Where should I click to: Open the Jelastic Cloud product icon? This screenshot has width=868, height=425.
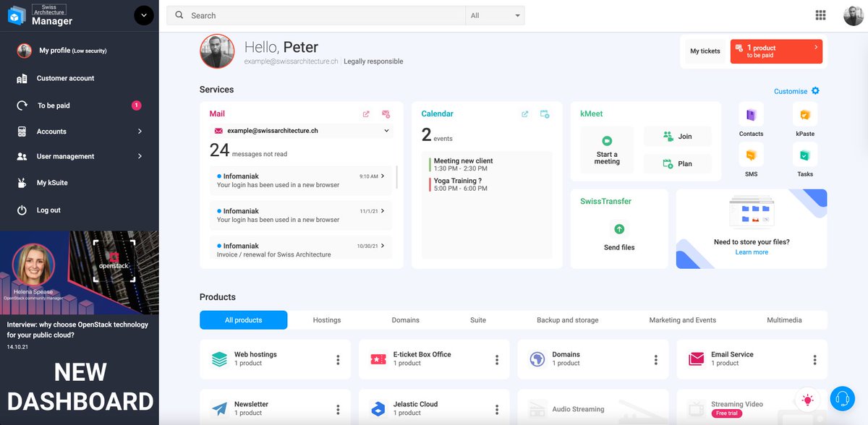[378, 409]
